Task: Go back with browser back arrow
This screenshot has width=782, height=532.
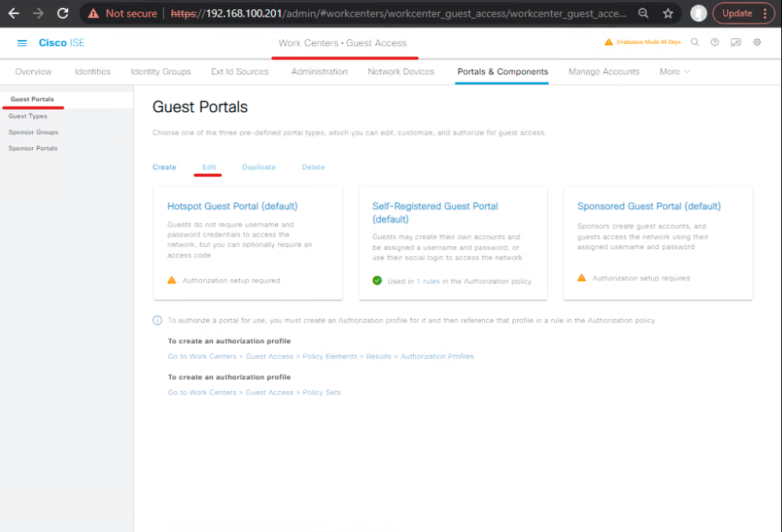Action: [14, 13]
